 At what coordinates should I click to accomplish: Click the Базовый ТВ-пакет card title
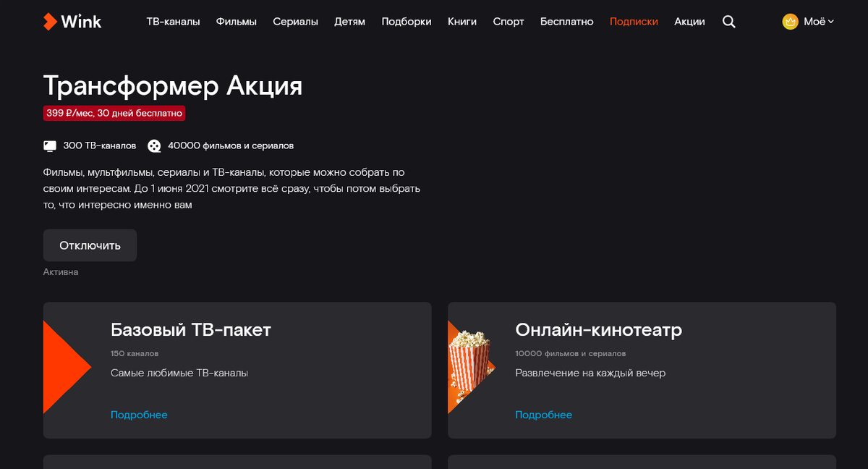(x=191, y=330)
